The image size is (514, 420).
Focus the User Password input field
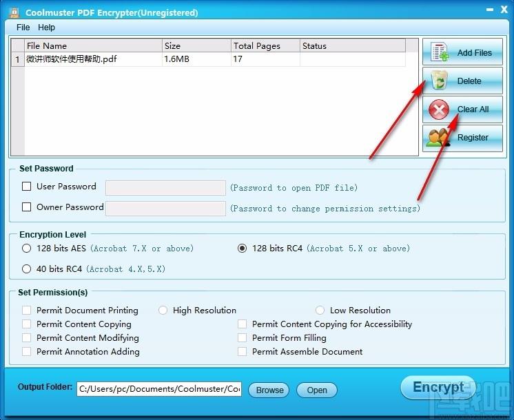[165, 188]
